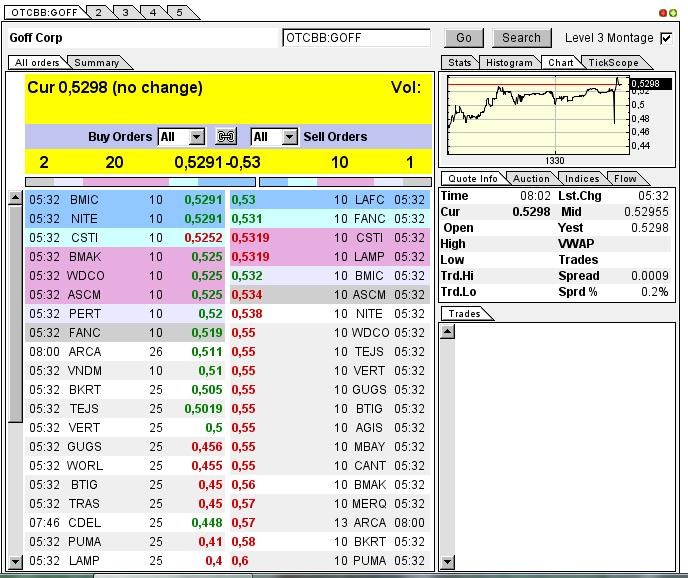Click the sell-side depth color bar
This screenshot has height=578, width=688.
pyautogui.click(x=345, y=182)
